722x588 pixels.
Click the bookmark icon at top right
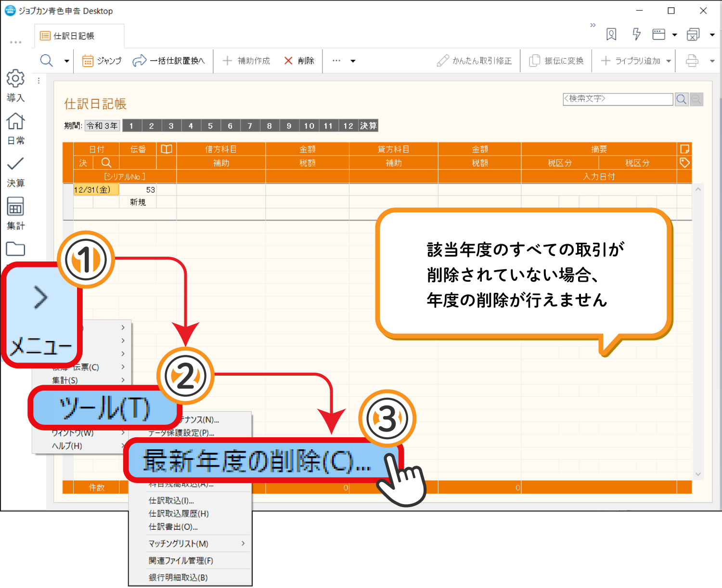coord(611,34)
